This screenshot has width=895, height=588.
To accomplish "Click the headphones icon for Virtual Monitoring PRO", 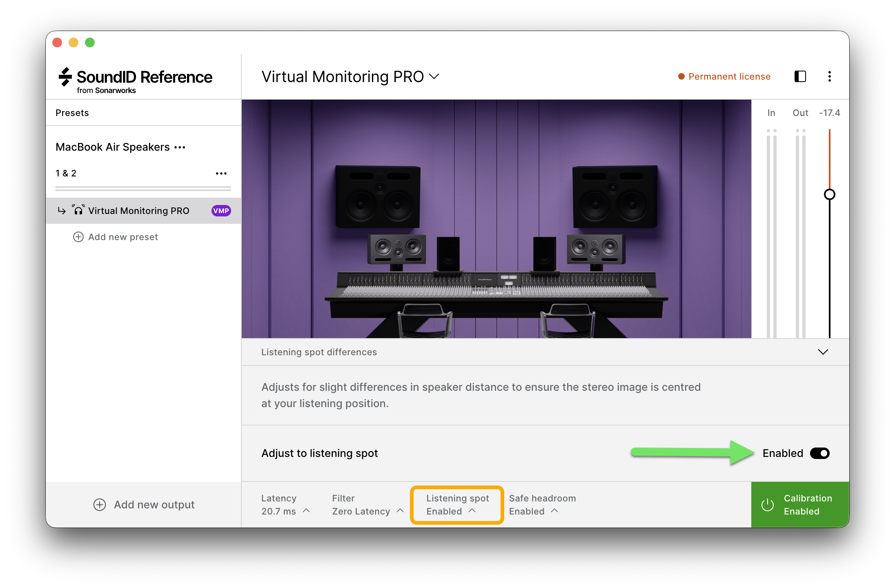I will coord(78,210).
